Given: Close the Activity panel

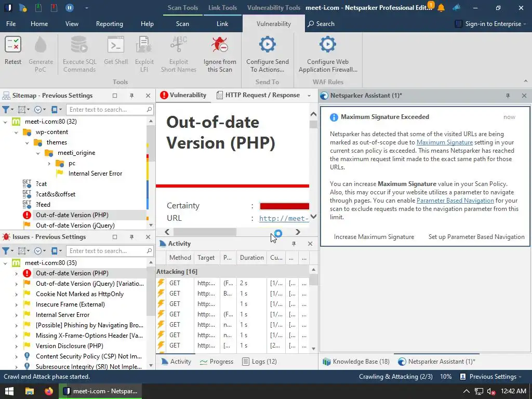Looking at the screenshot, I should click(x=310, y=244).
